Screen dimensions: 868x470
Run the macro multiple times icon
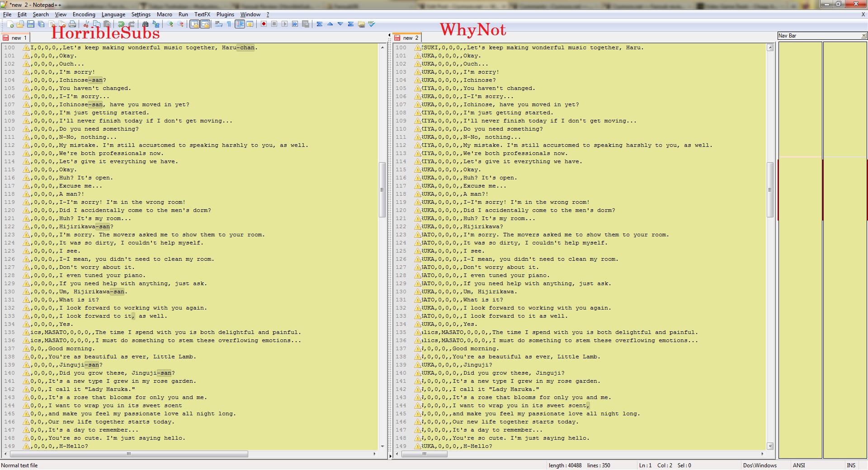295,24
